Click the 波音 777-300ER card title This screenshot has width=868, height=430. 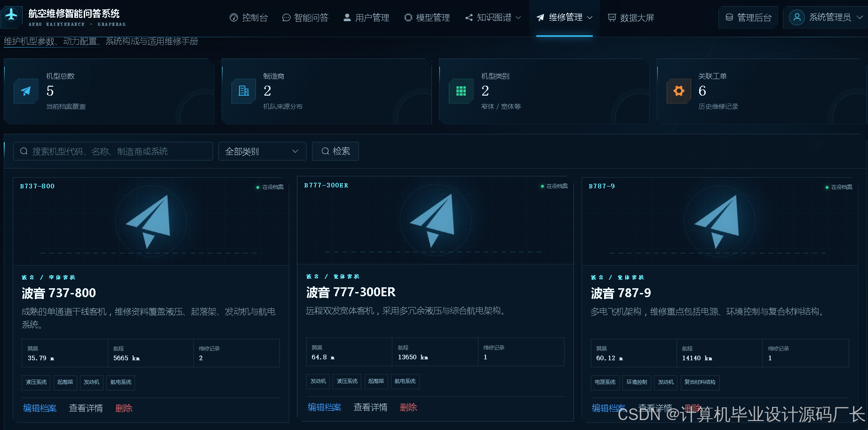(351, 292)
